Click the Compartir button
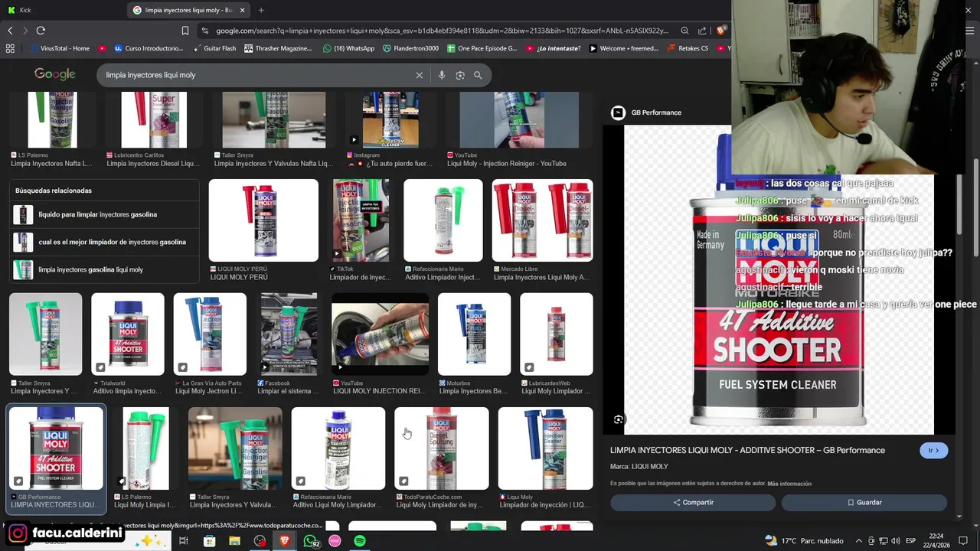The width and height of the screenshot is (980, 551). coord(693,503)
